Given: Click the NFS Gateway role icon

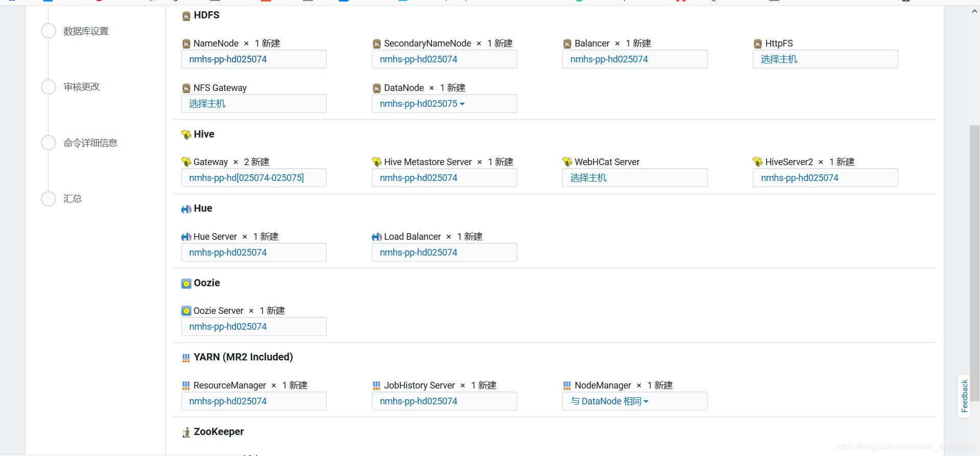Looking at the screenshot, I should [x=186, y=88].
